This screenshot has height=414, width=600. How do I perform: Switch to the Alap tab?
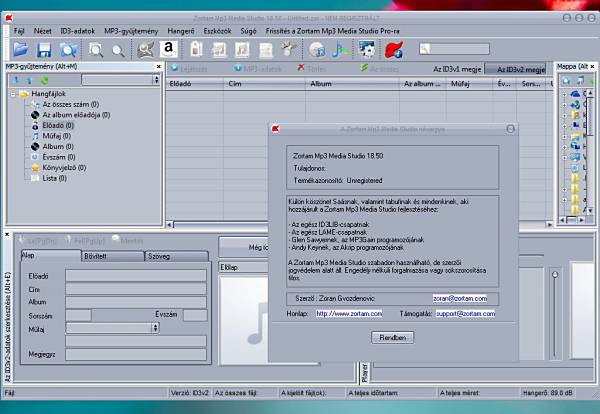pyautogui.click(x=51, y=256)
